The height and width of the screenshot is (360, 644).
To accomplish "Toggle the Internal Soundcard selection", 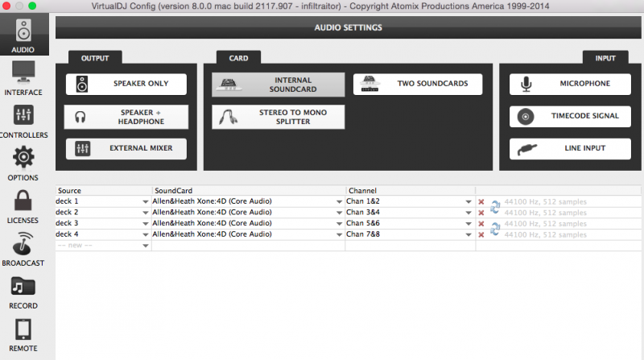I will click(278, 85).
